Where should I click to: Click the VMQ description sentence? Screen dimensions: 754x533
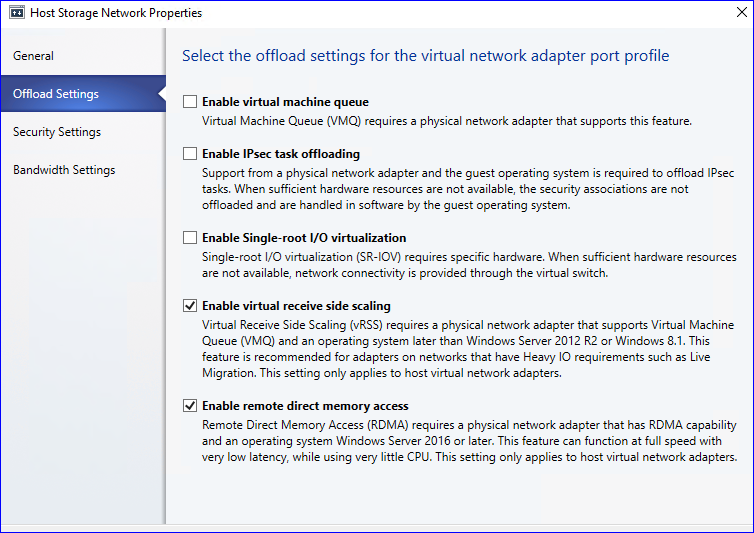(x=447, y=121)
